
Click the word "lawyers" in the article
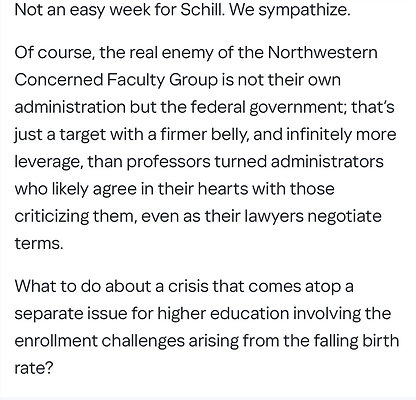click(274, 218)
